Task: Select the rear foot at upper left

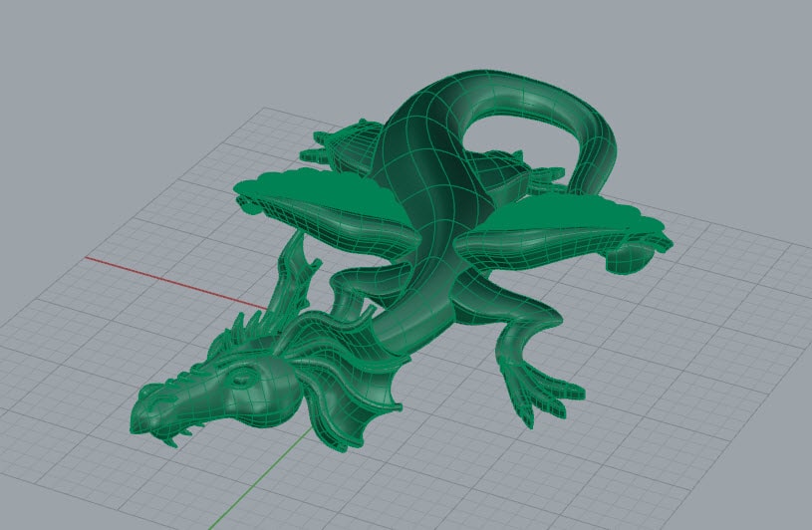Action: tap(339, 144)
